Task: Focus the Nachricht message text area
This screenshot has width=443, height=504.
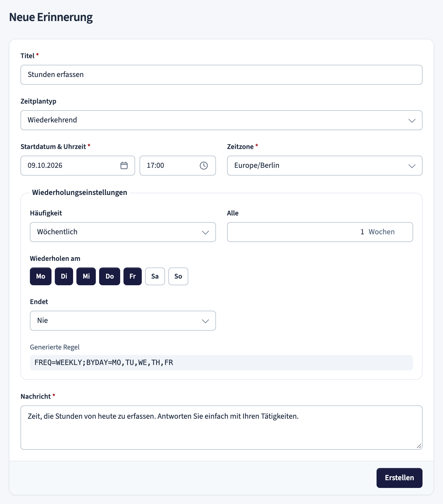Action: [221, 428]
